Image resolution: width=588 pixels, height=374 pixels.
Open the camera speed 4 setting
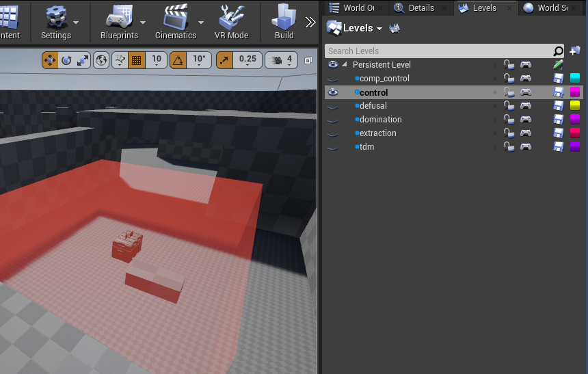click(281, 60)
